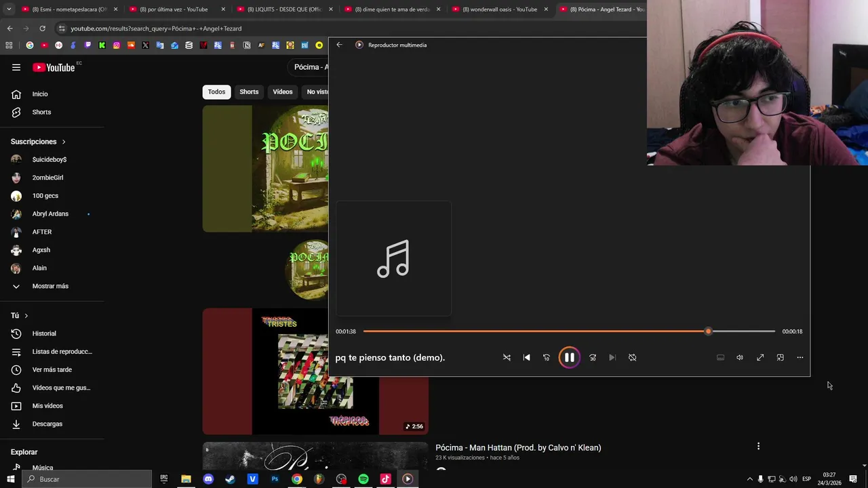The height and width of the screenshot is (488, 868).
Task: Close the Esmi - nometapeslacara browser tab
Action: click(x=115, y=9)
